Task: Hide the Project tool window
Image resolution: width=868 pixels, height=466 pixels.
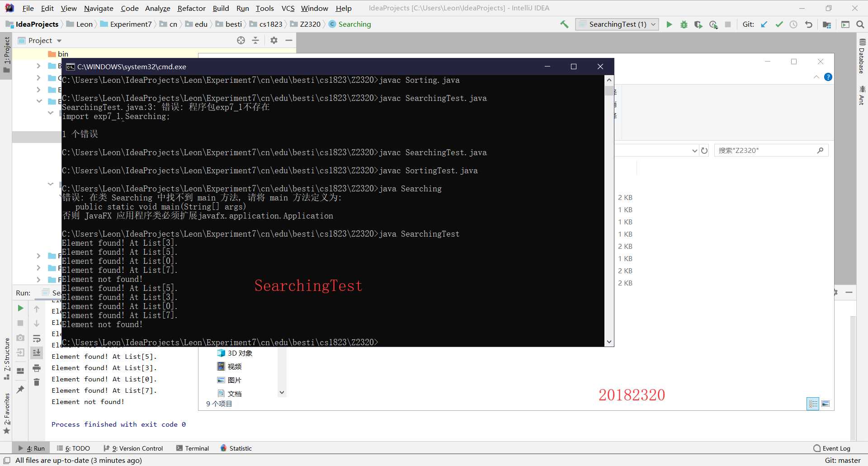Action: (x=289, y=40)
